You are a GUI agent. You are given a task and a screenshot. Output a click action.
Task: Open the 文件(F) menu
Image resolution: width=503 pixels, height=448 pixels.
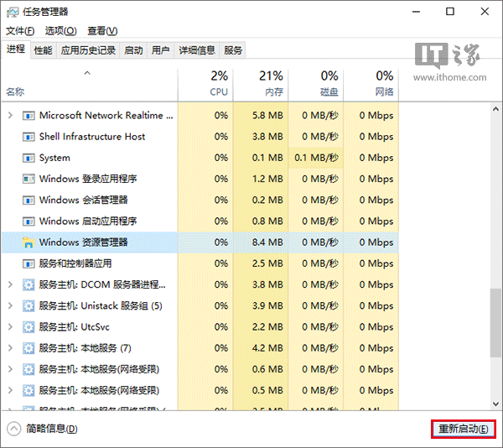(20, 31)
